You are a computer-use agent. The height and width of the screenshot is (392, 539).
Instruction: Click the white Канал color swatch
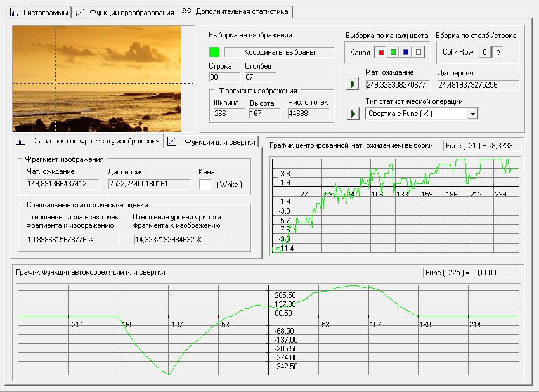point(205,184)
